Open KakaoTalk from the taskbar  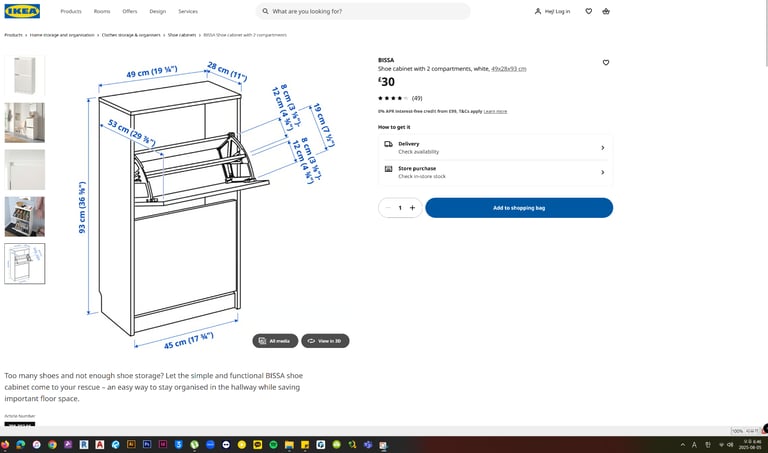258,445
